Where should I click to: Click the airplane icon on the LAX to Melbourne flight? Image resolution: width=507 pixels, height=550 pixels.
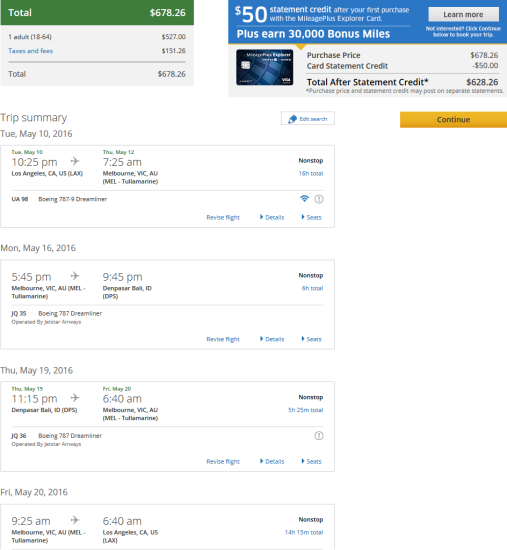(75, 161)
